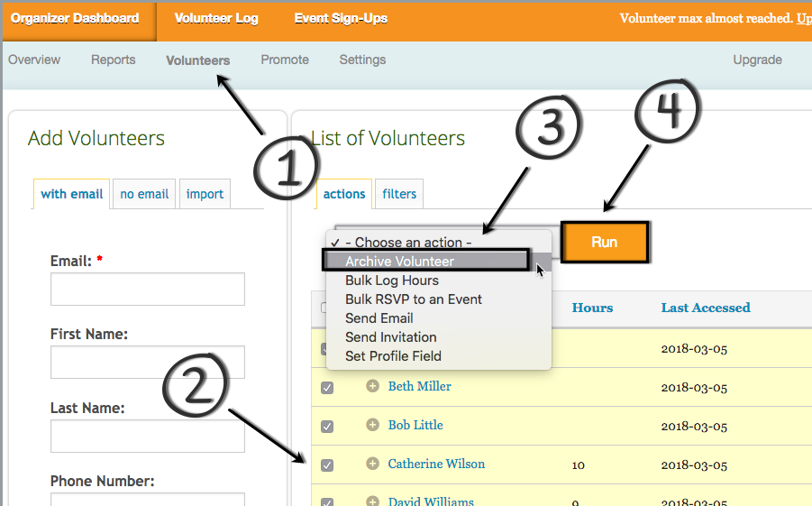
Task: Switch to the filters tab
Action: pos(399,194)
